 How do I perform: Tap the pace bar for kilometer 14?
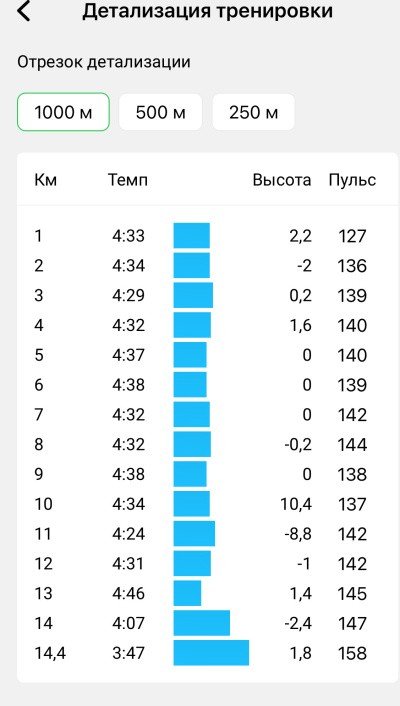tap(202, 623)
